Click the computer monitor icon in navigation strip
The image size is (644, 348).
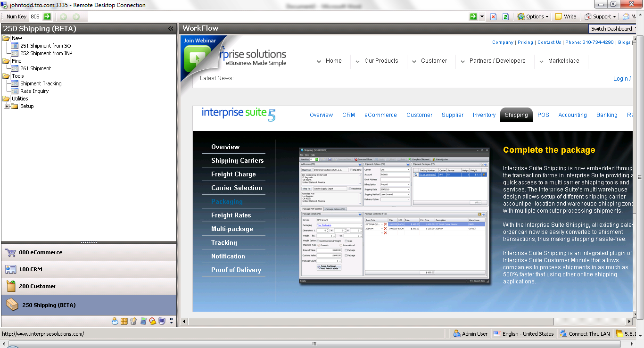[x=162, y=321]
